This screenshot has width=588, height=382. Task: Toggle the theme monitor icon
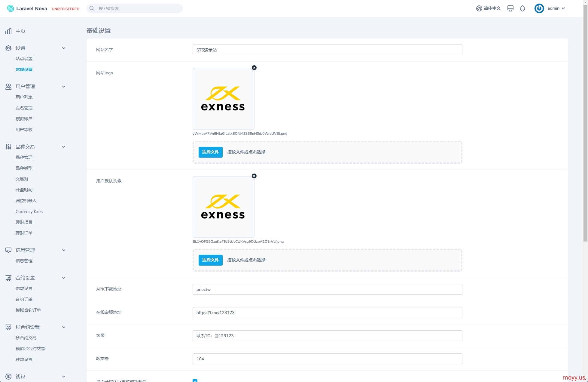(x=510, y=8)
